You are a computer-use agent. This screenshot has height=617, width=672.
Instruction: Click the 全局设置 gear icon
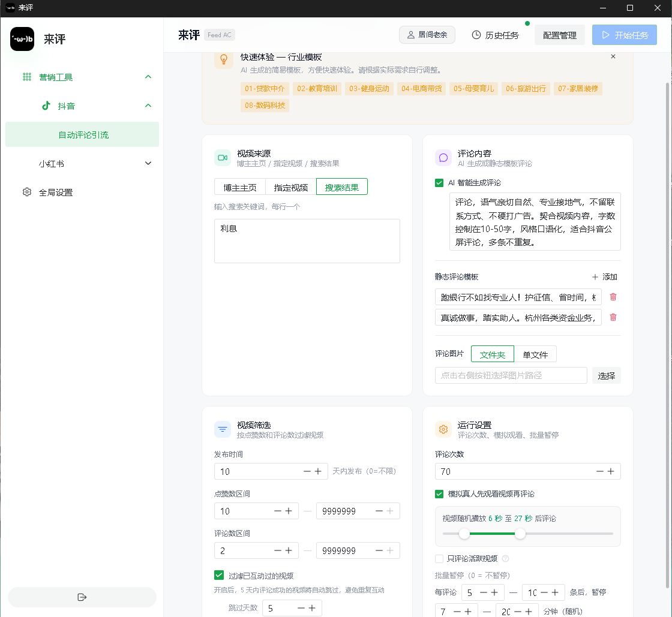coord(26,192)
